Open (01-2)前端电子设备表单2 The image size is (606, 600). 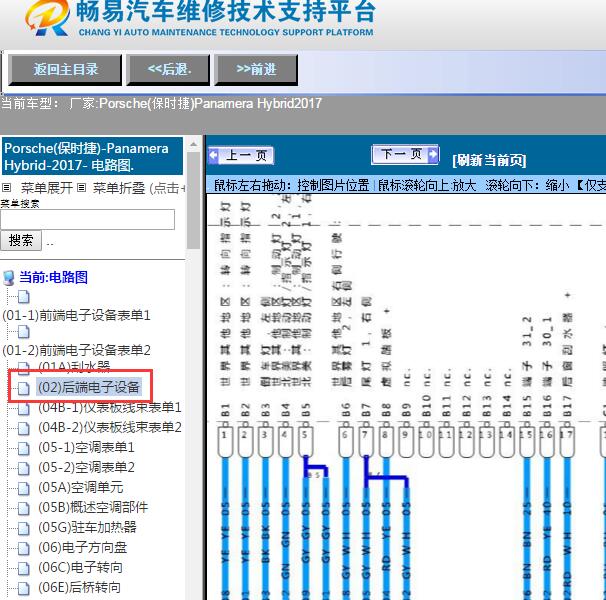pos(77,350)
